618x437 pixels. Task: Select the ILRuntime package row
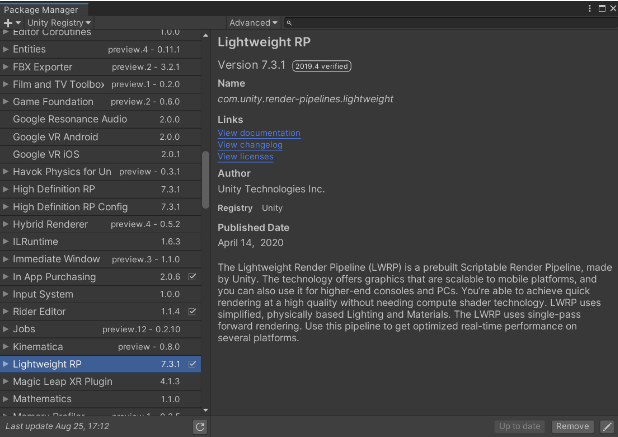pyautogui.click(x=101, y=241)
